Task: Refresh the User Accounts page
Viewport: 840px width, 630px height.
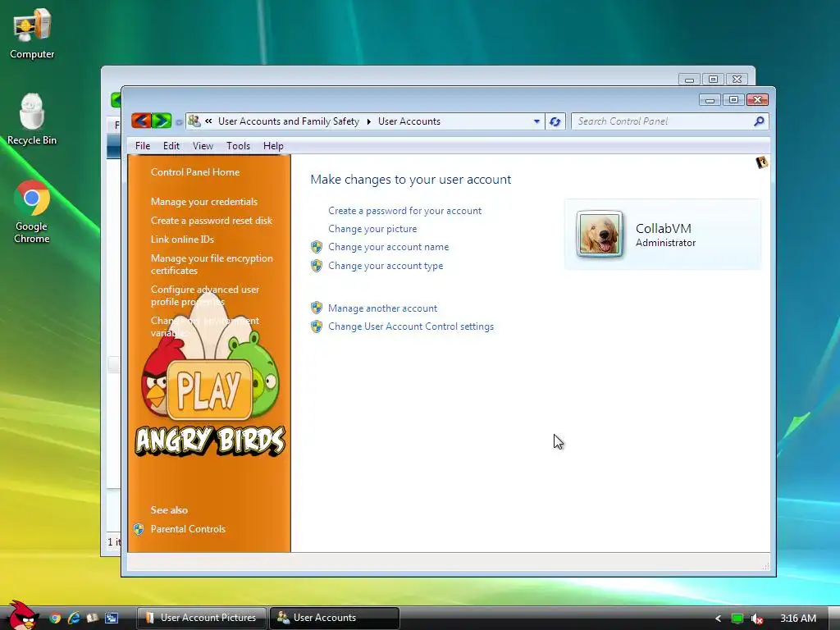Action: point(555,121)
